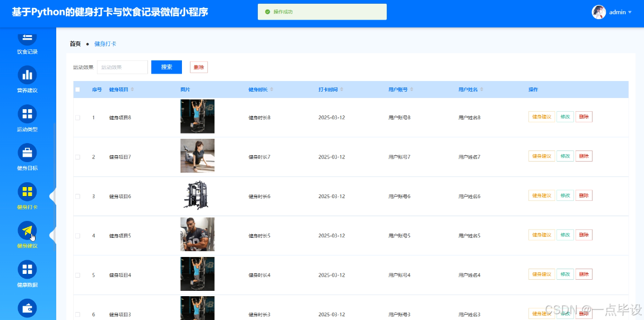
Task: Click 健身建议 button for 健身项目6 row
Action: (542, 195)
